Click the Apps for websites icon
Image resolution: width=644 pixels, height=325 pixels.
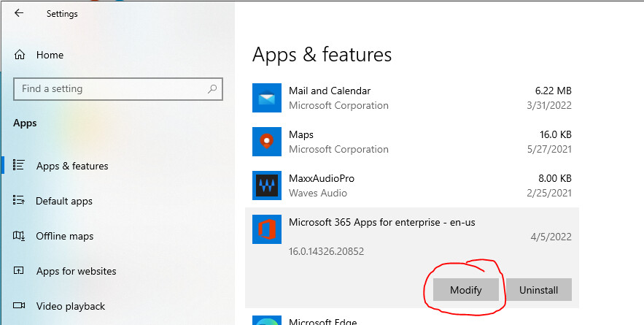19,271
